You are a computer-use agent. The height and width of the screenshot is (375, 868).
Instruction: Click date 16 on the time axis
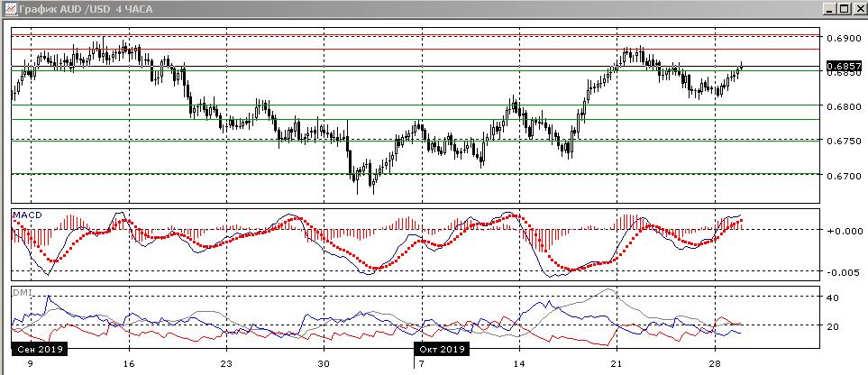point(130,364)
